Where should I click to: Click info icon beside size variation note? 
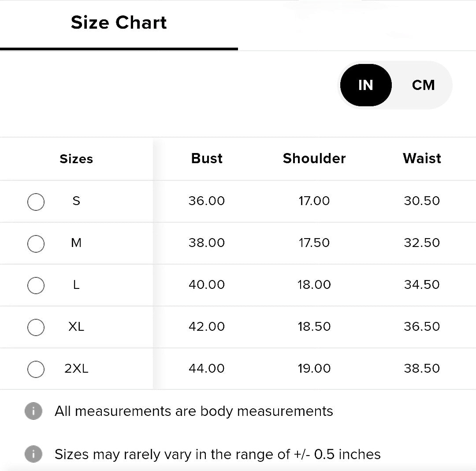33,454
